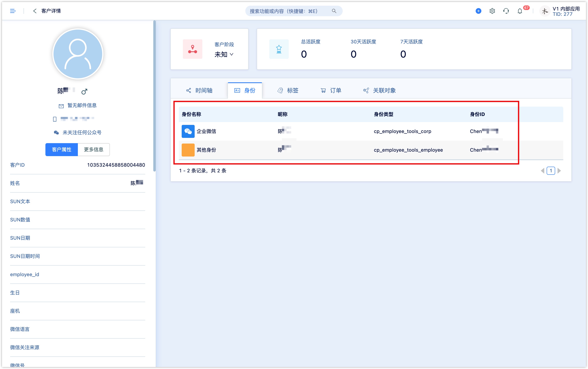The width and height of the screenshot is (588, 369).
Task: Switch to the 时间轴 tab
Action: [x=199, y=91]
